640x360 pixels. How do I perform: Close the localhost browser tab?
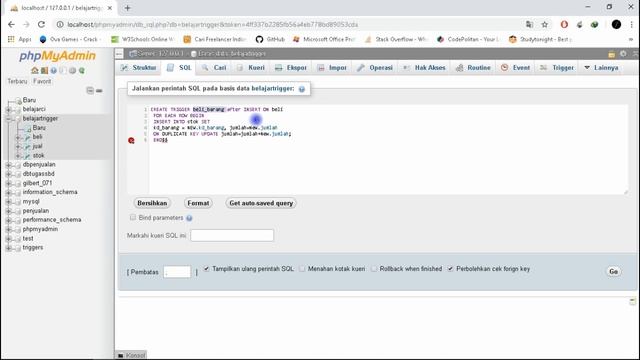click(x=110, y=8)
